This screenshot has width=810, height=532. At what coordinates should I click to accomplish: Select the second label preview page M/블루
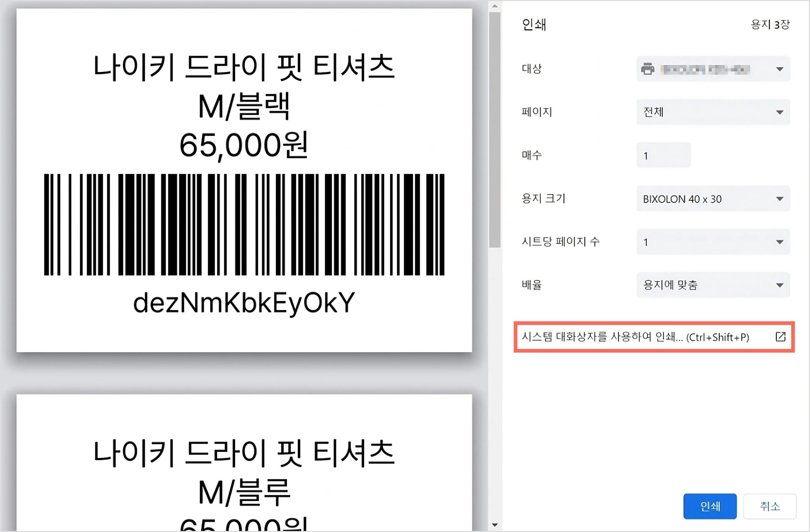[x=244, y=463]
